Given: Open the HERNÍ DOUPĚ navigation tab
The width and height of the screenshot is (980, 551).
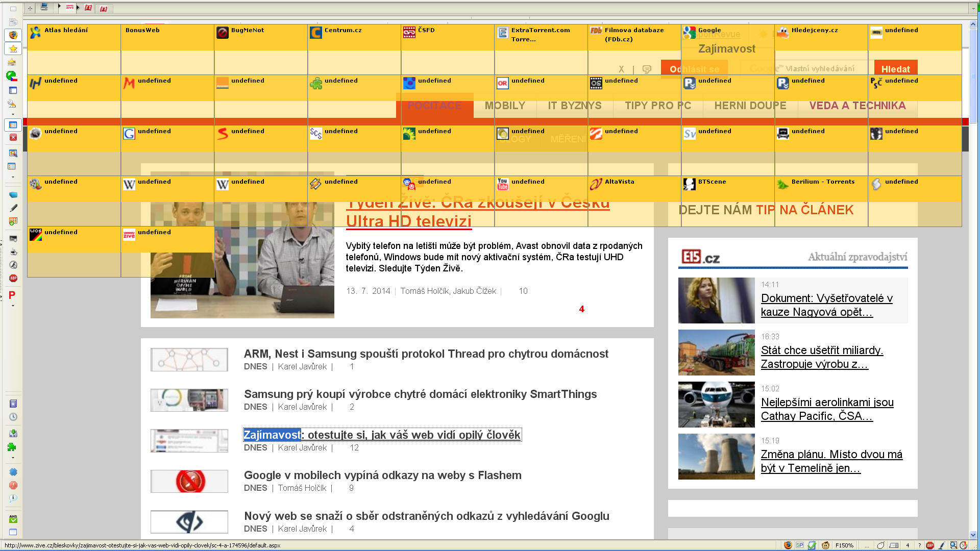Looking at the screenshot, I should tap(750, 106).
